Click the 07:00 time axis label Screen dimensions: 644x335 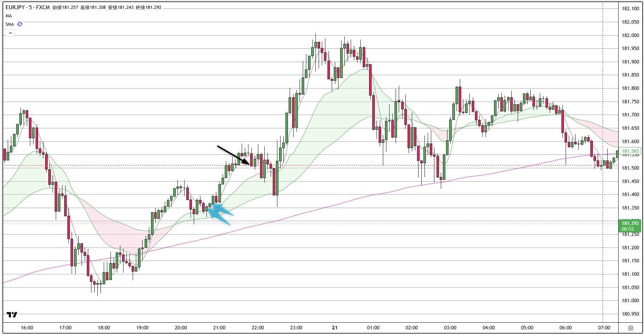tap(604, 328)
